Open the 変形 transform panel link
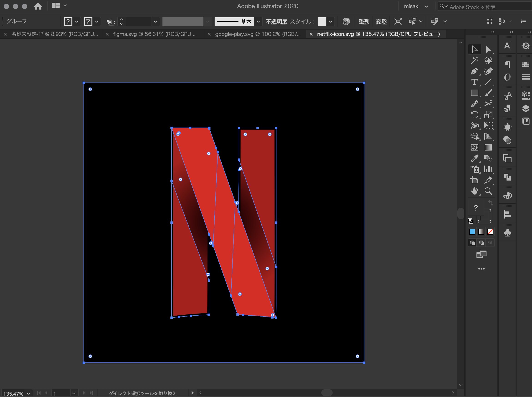 (381, 22)
